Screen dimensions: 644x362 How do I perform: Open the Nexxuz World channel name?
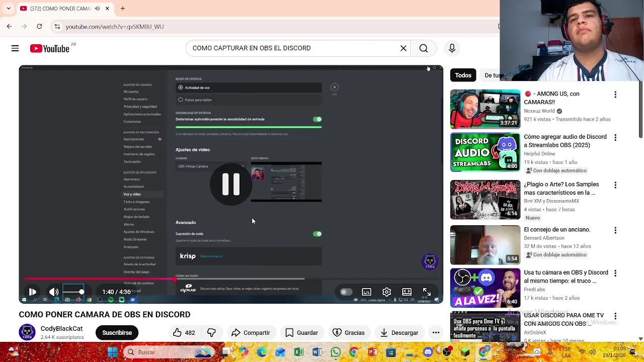(539, 111)
